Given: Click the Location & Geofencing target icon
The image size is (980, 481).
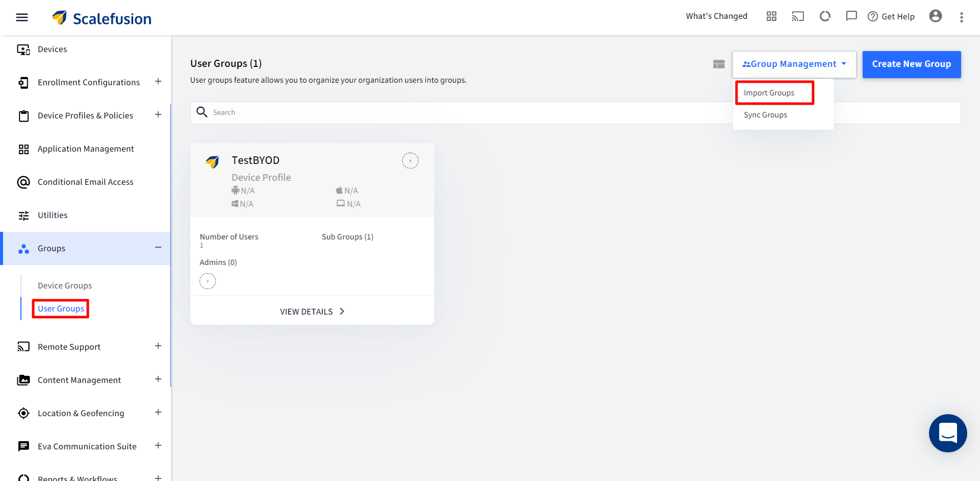Looking at the screenshot, I should coord(23,413).
